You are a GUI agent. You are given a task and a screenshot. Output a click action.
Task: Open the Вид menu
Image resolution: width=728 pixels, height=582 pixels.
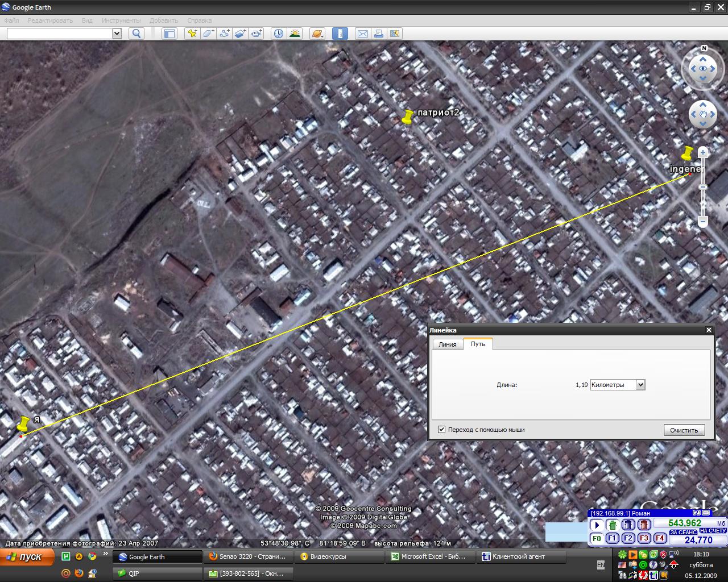coord(87,20)
